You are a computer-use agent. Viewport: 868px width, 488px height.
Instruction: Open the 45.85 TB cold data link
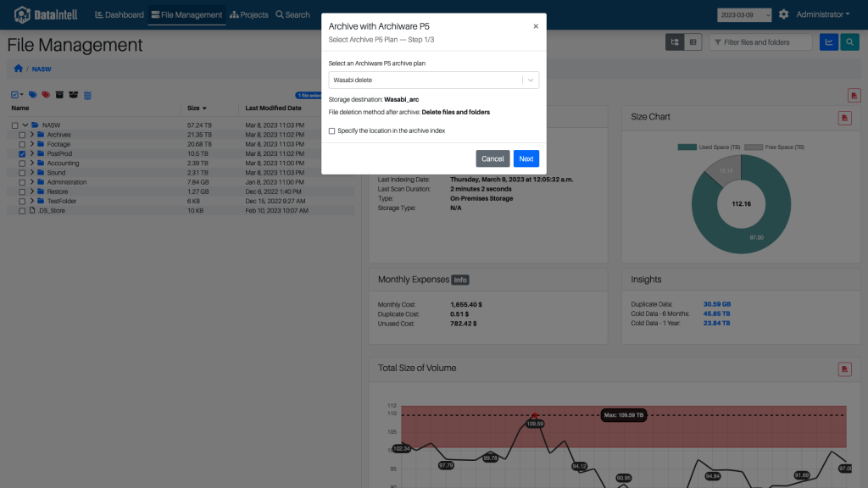pos(716,313)
